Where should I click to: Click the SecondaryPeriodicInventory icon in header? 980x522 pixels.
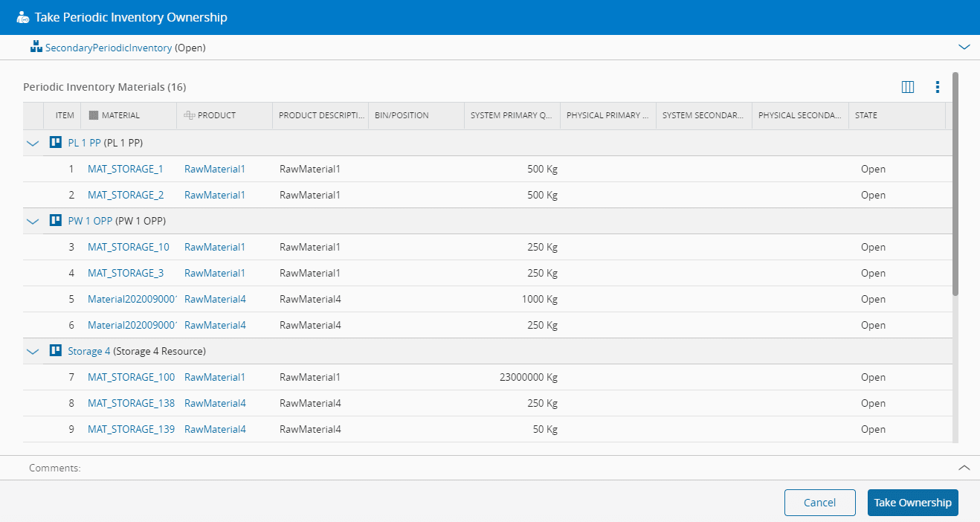pos(36,48)
